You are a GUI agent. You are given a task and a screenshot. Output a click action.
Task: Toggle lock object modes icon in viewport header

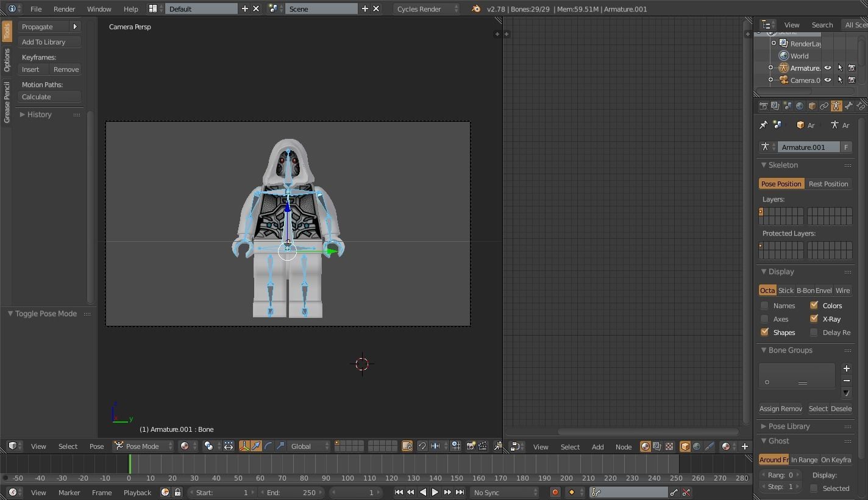(x=407, y=446)
